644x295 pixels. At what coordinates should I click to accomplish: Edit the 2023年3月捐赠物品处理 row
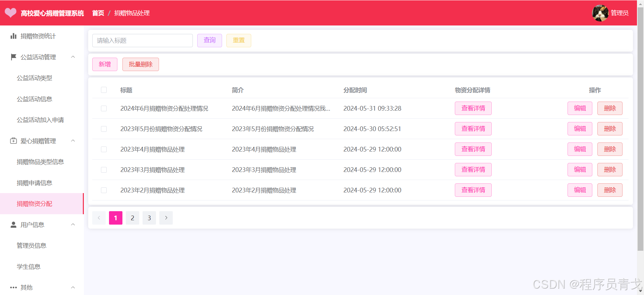click(580, 170)
